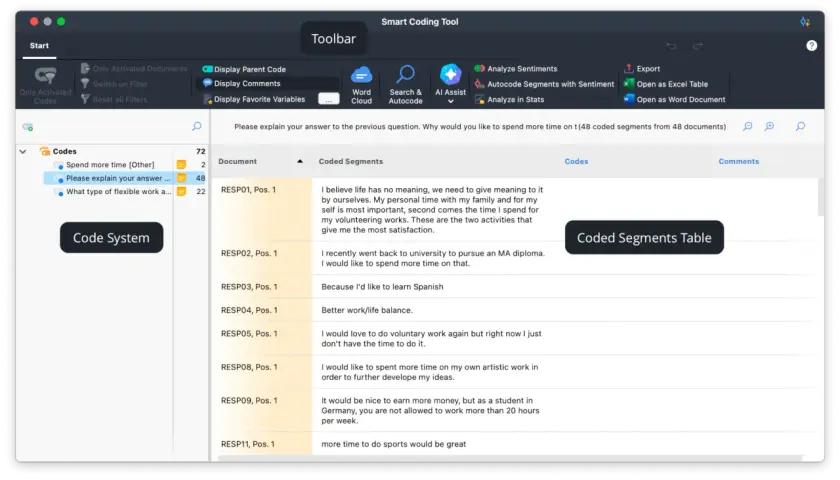Viewport: 840px width, 480px height.
Task: Click the horizontal scrollbar below the table
Action: pyautogui.click(x=511, y=459)
